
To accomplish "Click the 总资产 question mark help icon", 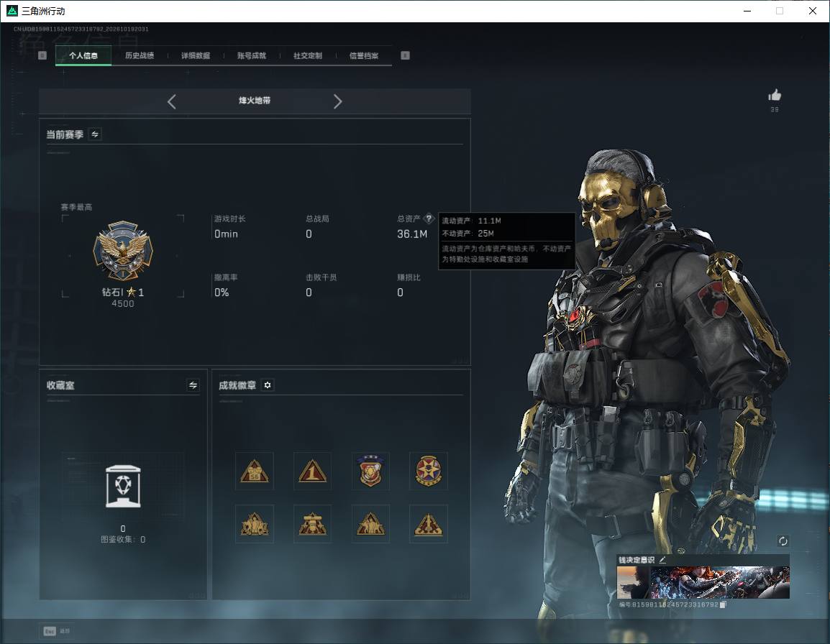I will 429,218.
